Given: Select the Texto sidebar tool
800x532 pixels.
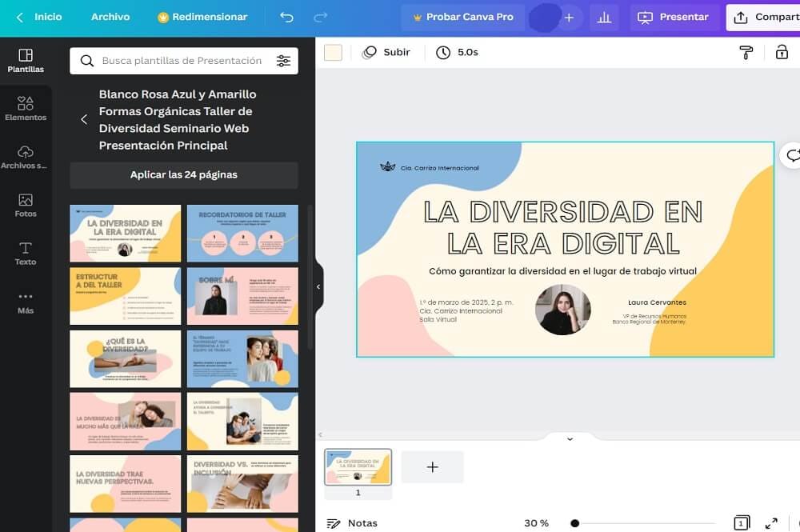Looking at the screenshot, I should point(26,254).
